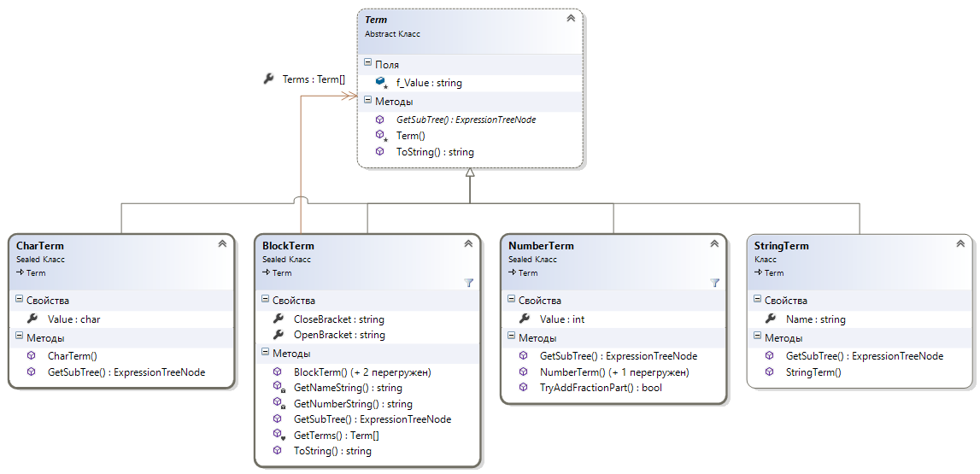Screen dimensions: 980x474
Task: Click the Name : string property wrench icon
Action: click(x=771, y=319)
